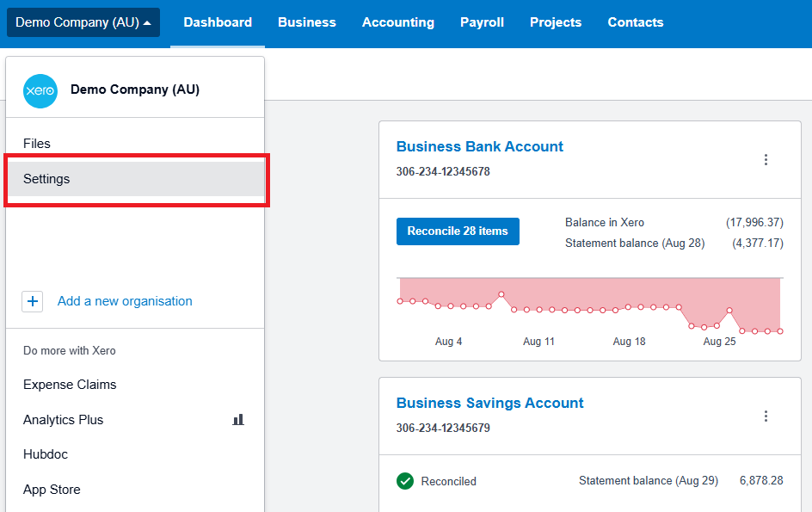This screenshot has width=812, height=512.
Task: Open the Projects menu
Action: coord(556,22)
